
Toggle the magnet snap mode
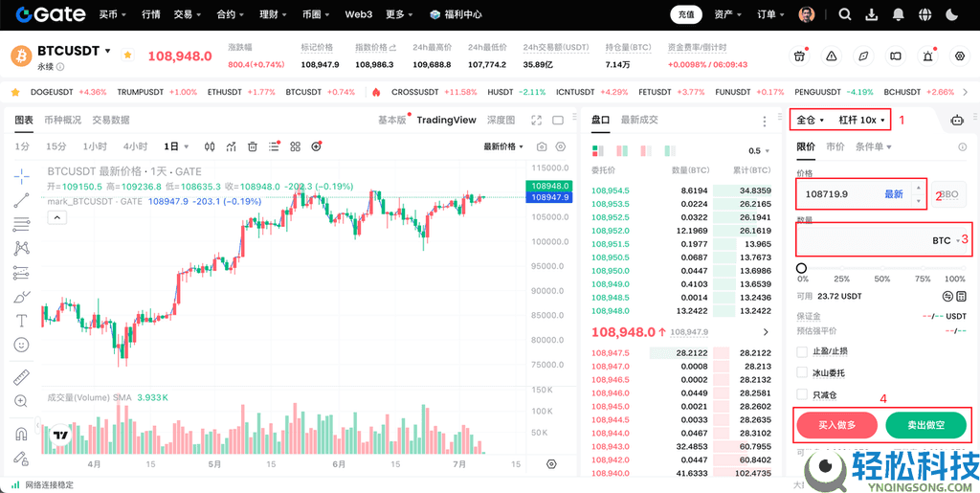[x=21, y=433]
